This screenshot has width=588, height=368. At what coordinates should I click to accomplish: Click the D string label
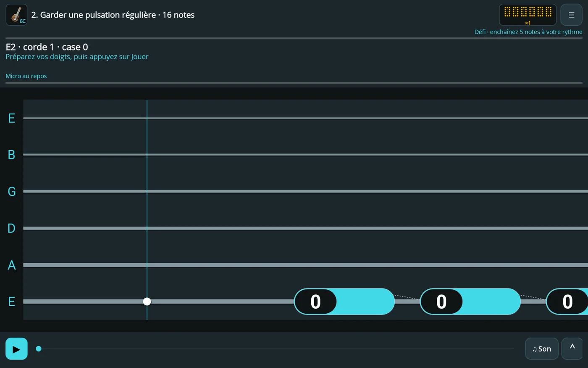(12, 228)
